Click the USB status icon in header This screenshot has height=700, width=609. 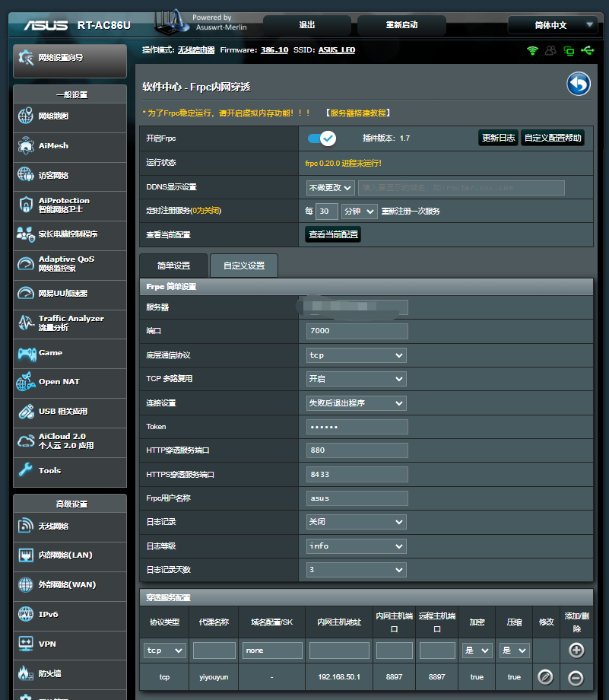pos(588,50)
